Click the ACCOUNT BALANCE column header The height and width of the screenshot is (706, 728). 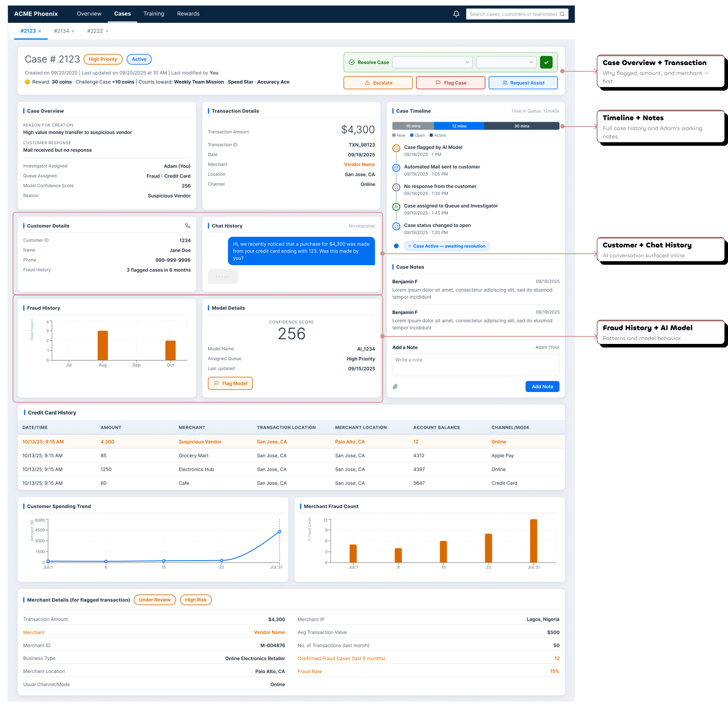tap(436, 427)
